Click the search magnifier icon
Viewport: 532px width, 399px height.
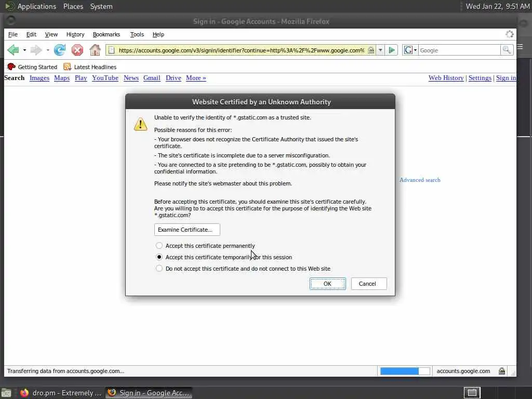[507, 50]
